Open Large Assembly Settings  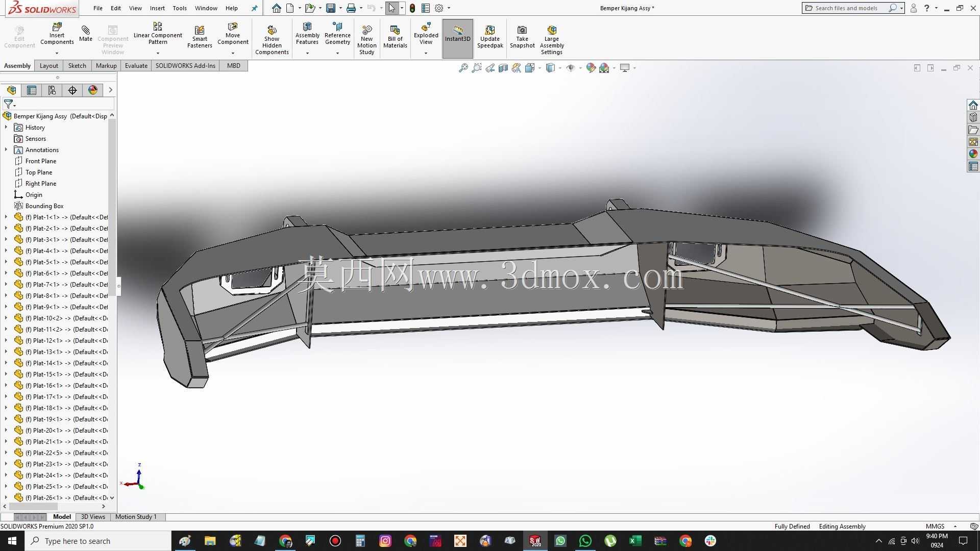pos(552,39)
